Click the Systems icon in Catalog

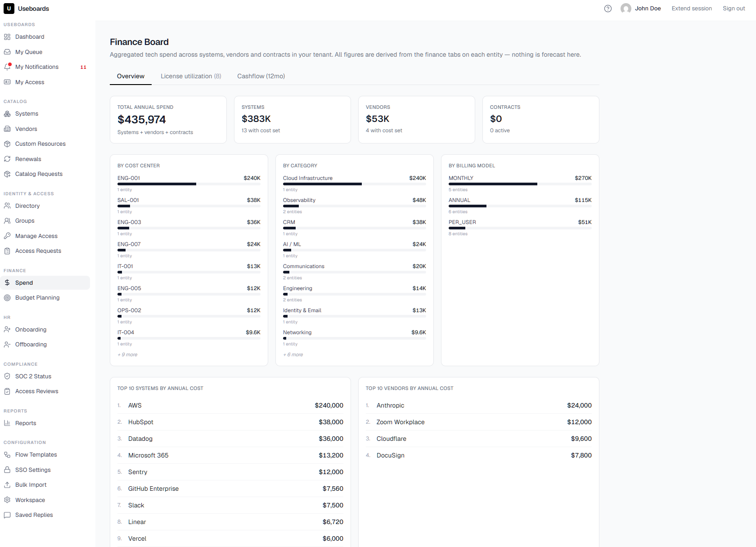tap(7, 114)
